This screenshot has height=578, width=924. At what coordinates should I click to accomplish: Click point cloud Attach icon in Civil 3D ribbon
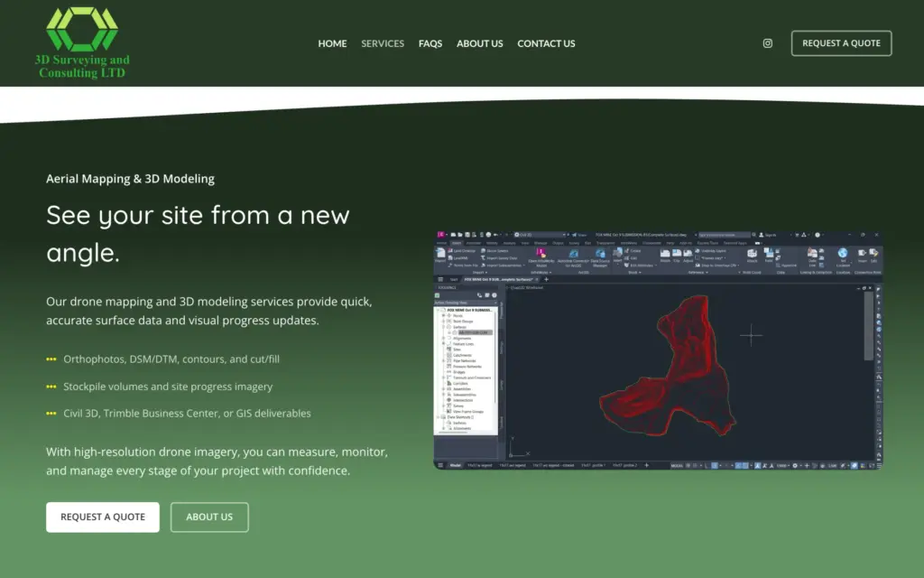pyautogui.click(x=752, y=254)
